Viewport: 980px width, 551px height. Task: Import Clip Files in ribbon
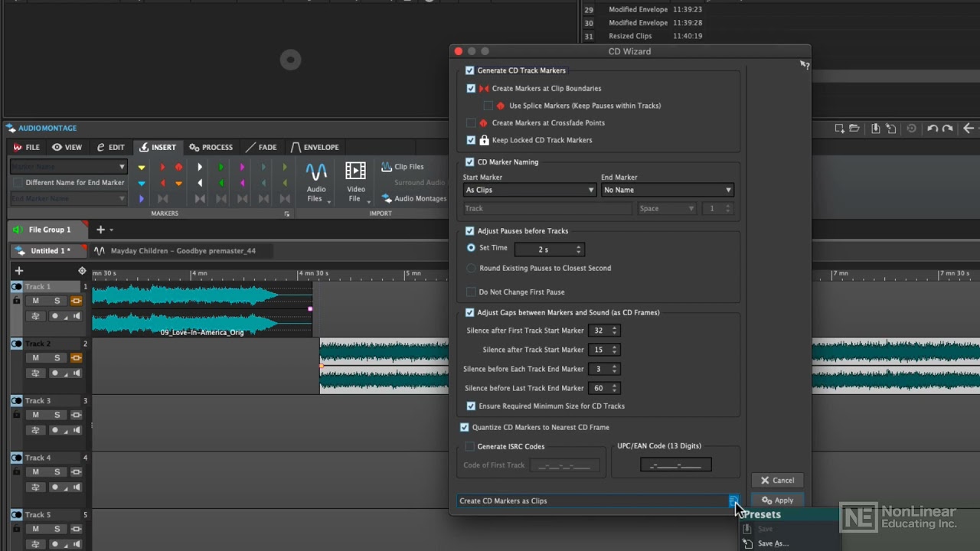pos(403,167)
